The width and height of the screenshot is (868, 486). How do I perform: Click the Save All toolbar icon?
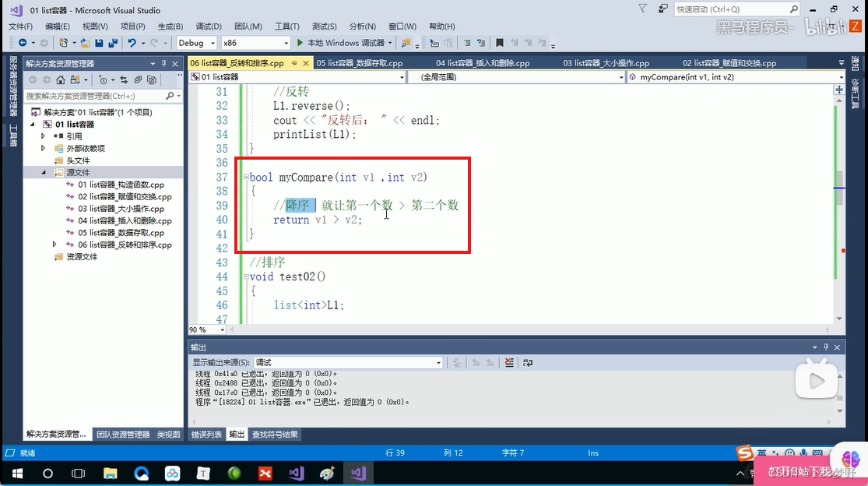[x=113, y=43]
